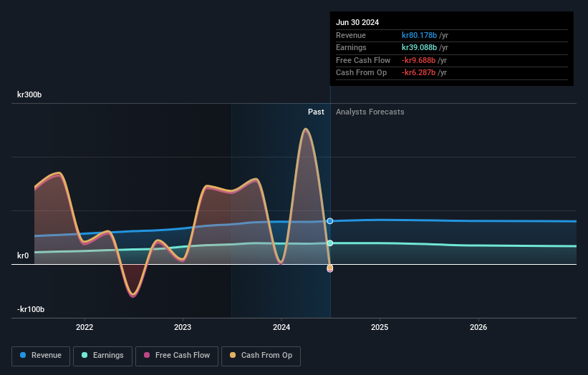Click the pink Free Cash Flow legend dot
Viewport: 588px width, 375px height.
click(147, 355)
